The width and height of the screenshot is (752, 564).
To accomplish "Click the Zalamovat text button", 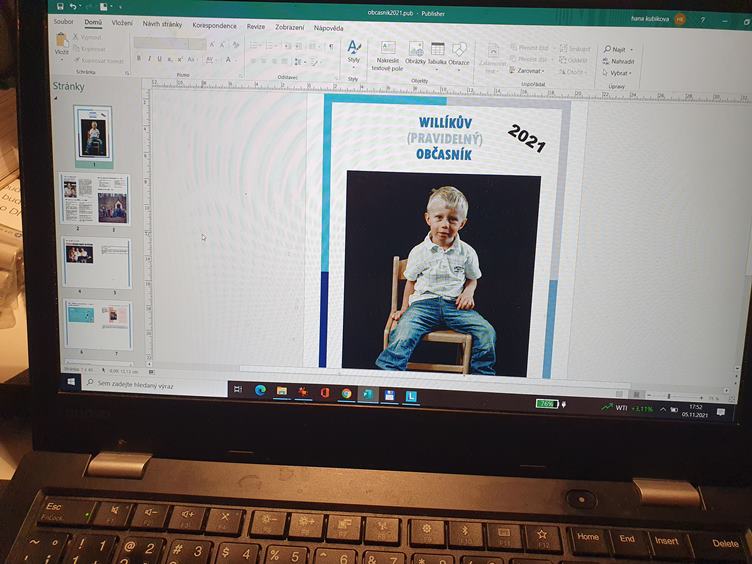I will pyautogui.click(x=493, y=59).
